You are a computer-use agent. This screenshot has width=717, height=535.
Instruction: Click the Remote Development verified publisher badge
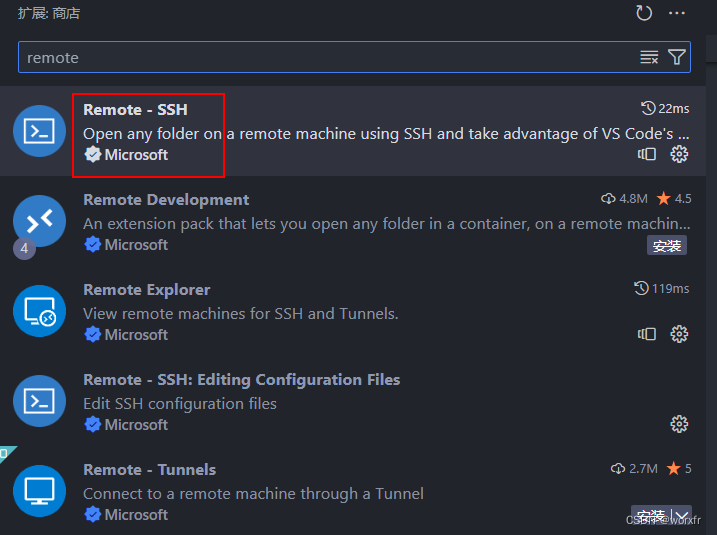[x=93, y=245]
